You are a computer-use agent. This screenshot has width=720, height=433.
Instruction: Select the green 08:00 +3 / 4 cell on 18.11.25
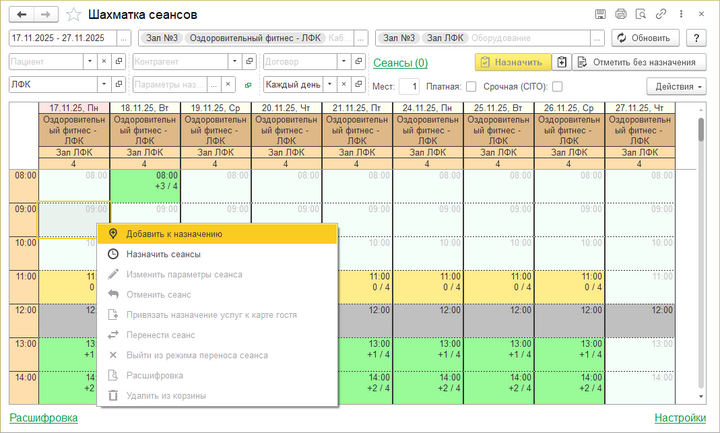145,186
